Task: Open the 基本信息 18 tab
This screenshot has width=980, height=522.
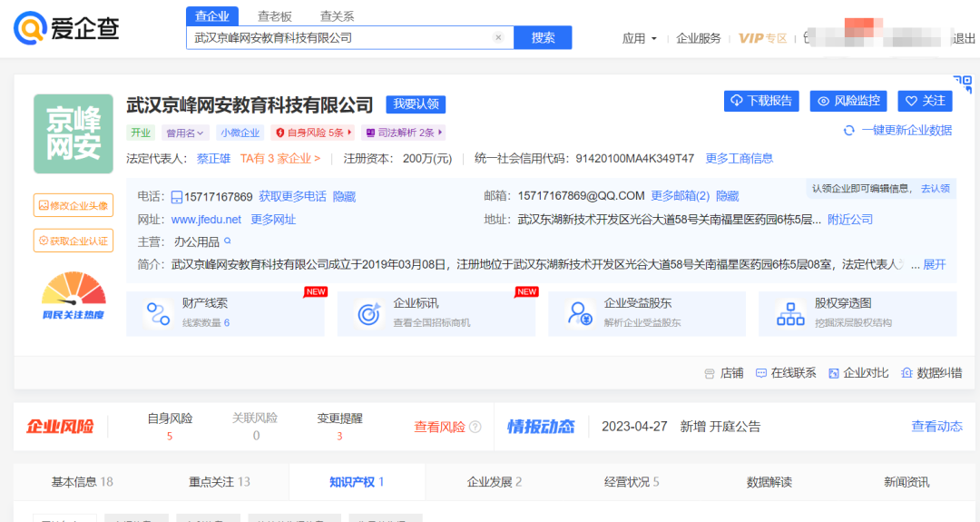Action: click(x=82, y=482)
